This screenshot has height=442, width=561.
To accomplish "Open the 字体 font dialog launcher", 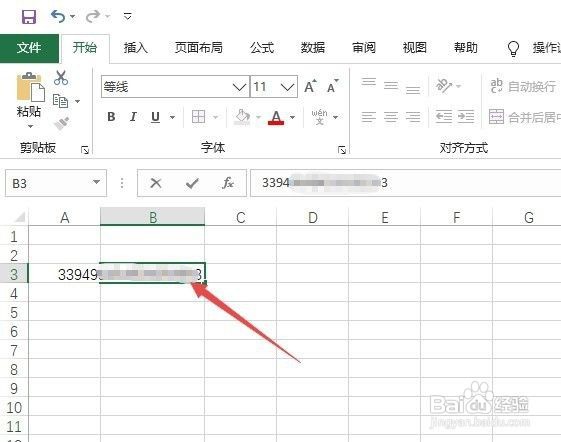I will tap(342, 150).
